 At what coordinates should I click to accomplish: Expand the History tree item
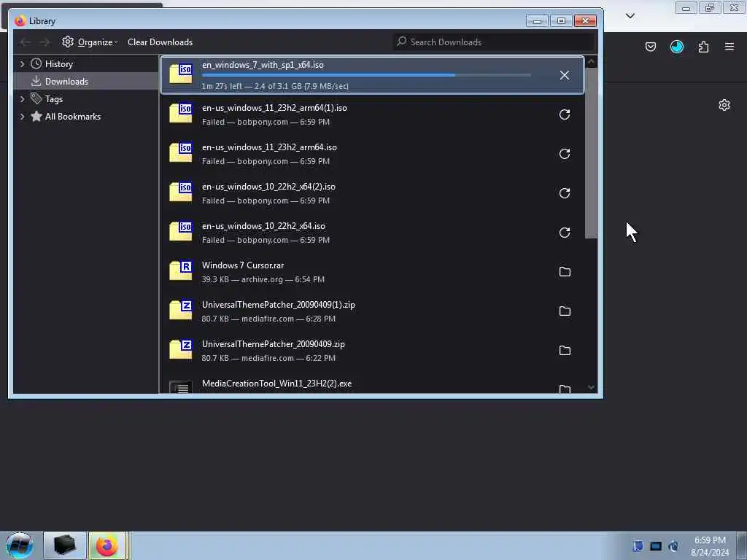click(x=22, y=64)
